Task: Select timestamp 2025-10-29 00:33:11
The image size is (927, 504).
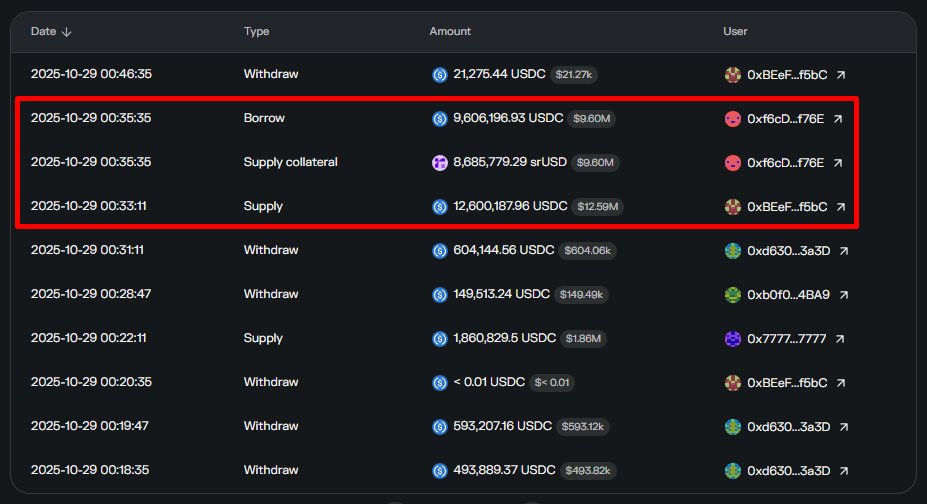Action: click(89, 206)
